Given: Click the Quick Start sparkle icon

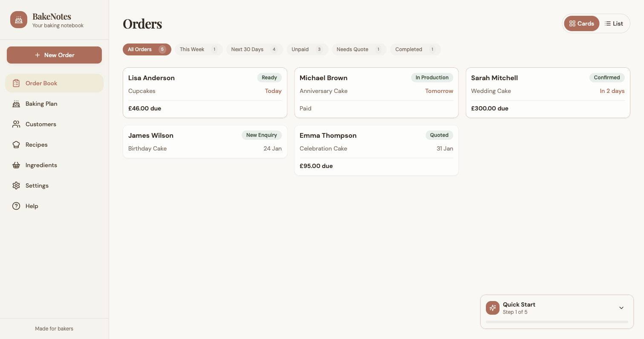Looking at the screenshot, I should 492,308.
